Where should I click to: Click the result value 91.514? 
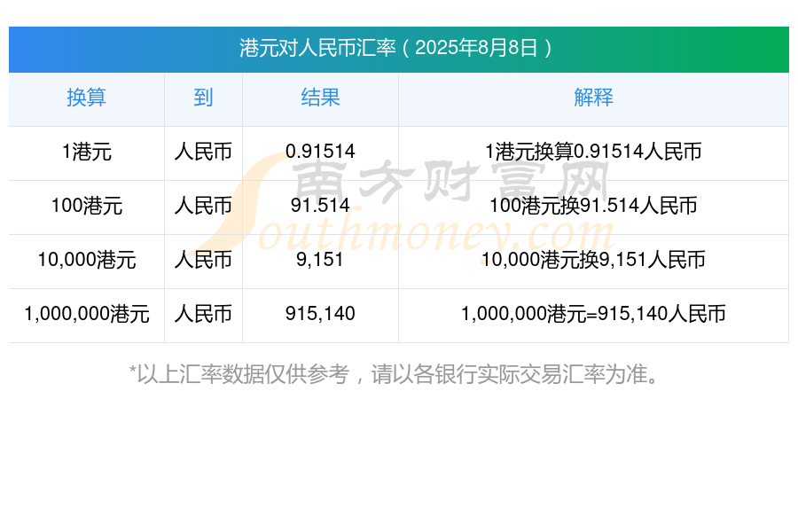tap(320, 206)
